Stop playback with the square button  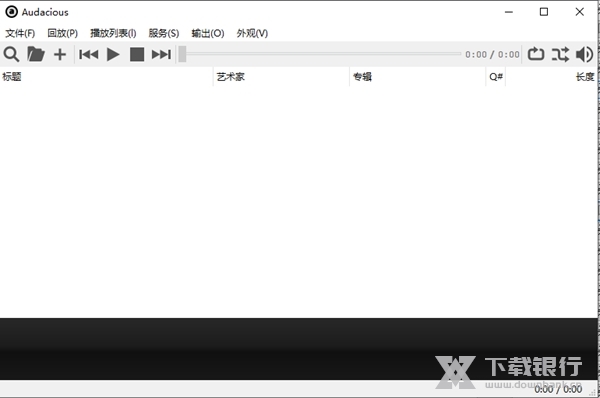[x=137, y=54]
